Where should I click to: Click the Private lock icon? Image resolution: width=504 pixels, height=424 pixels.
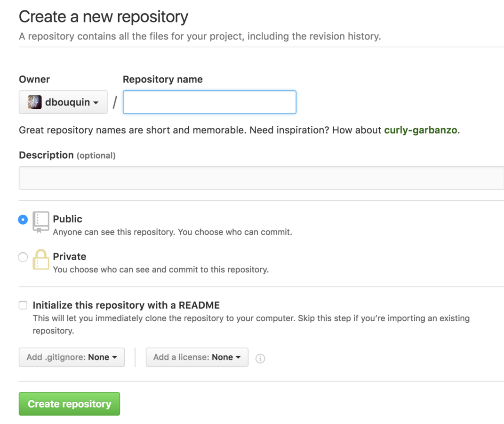(x=41, y=259)
